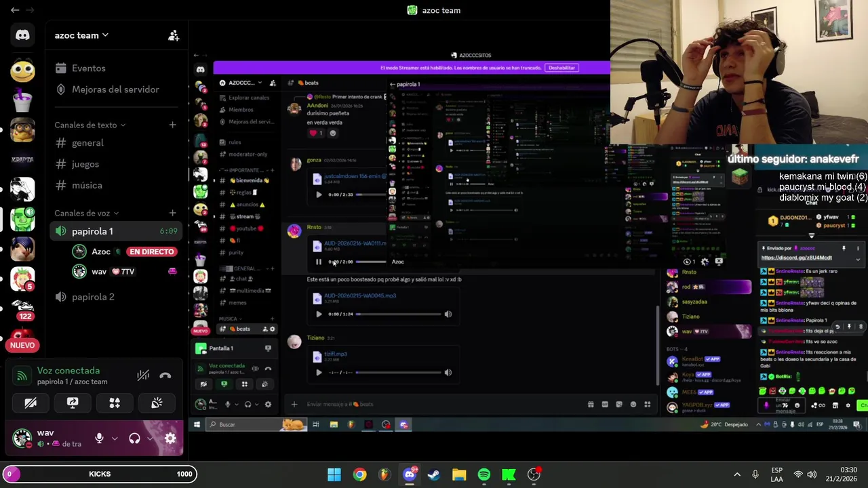Screen dimensions: 868x488
Task: Add a channel to Canales de texto
Action: [172, 125]
